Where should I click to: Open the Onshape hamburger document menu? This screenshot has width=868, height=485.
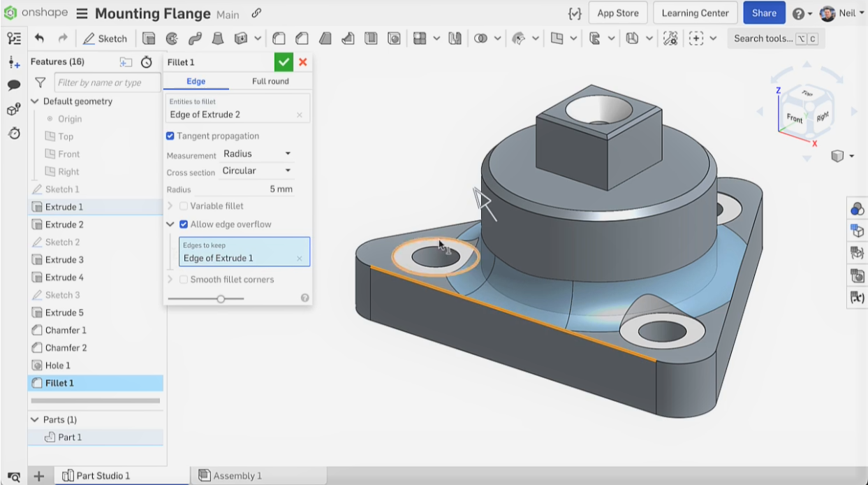tap(82, 14)
